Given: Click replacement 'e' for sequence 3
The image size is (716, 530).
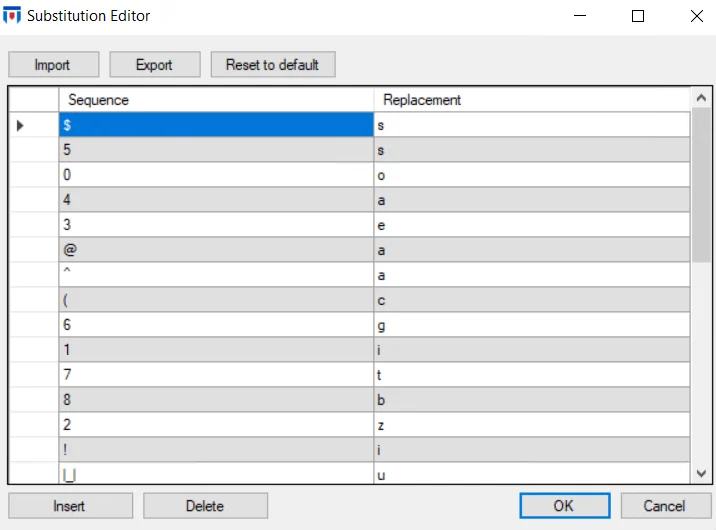Looking at the screenshot, I should (532, 225).
